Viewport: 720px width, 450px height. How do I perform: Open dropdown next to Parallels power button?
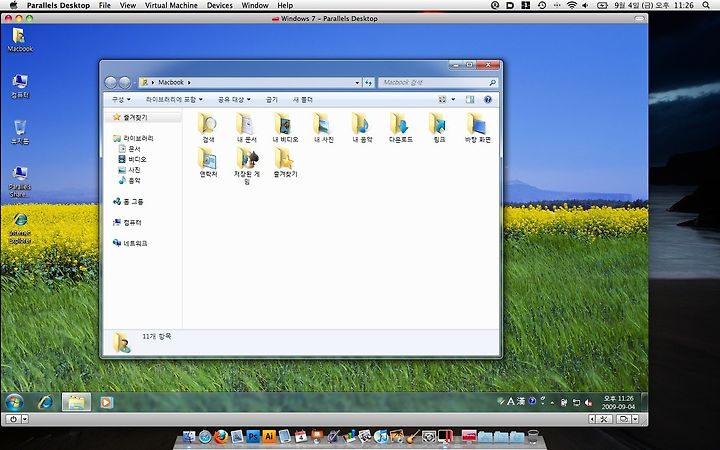[25, 419]
